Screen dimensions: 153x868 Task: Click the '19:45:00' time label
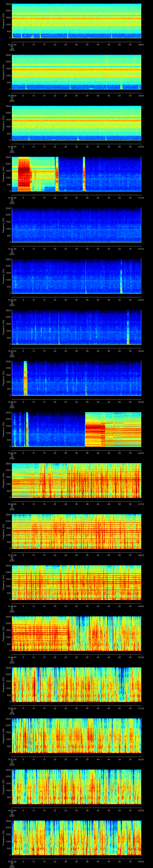click(x=12, y=453)
